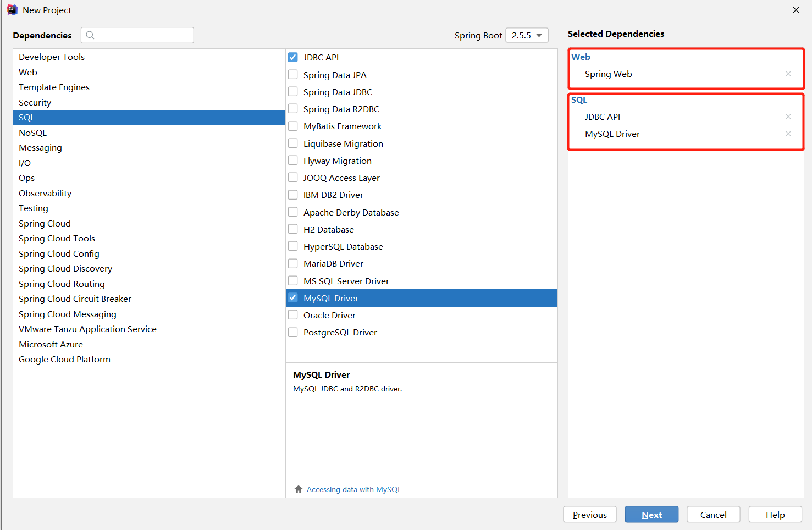Click Spring Web in selected dependencies
Viewport: 812px width, 530px height.
point(608,74)
